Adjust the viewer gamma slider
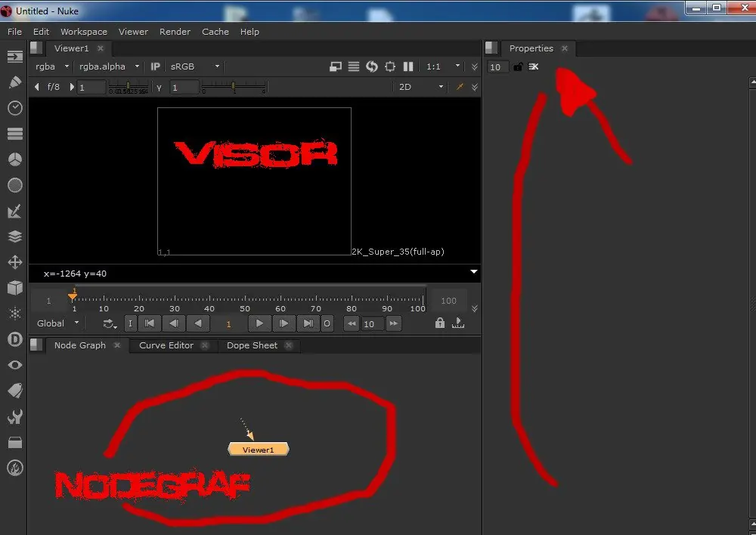The height and width of the screenshot is (535, 756). [x=234, y=87]
